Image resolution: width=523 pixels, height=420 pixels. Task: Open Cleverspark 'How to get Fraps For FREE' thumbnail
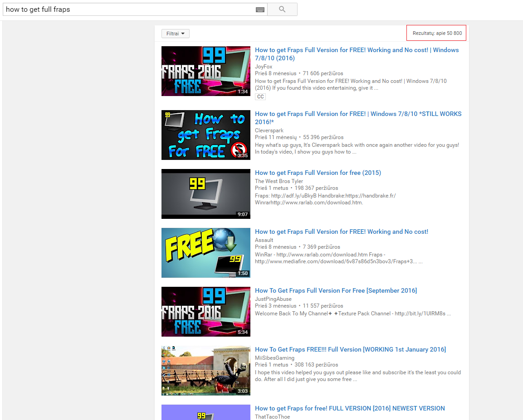206,135
